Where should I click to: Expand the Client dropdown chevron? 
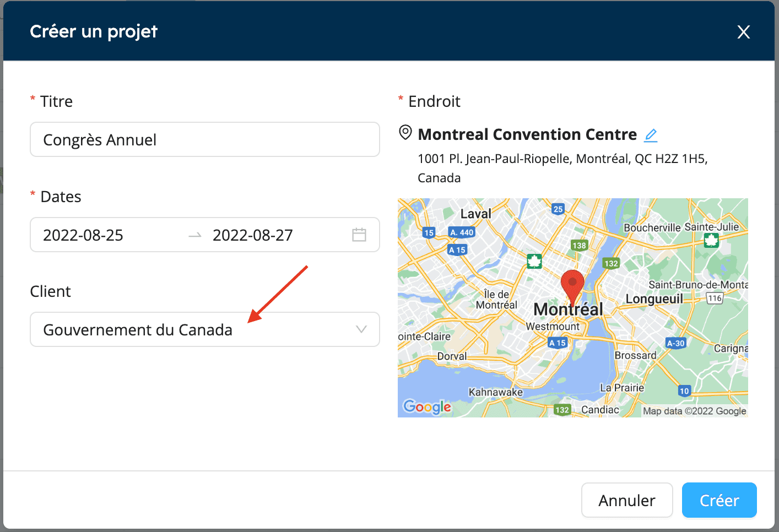point(361,329)
